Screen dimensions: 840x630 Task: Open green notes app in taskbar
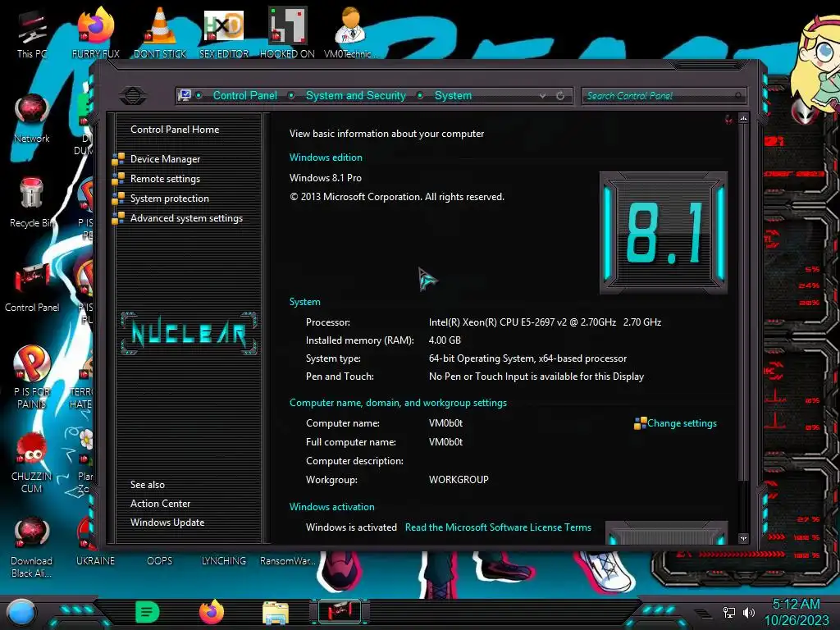(x=147, y=612)
